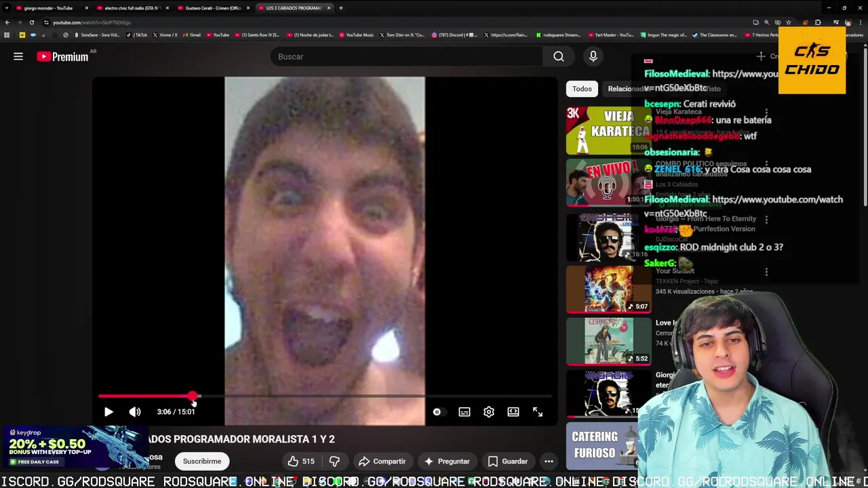Open the Preguntar AI button
Viewport: 868px width, 488px height.
pos(446,461)
